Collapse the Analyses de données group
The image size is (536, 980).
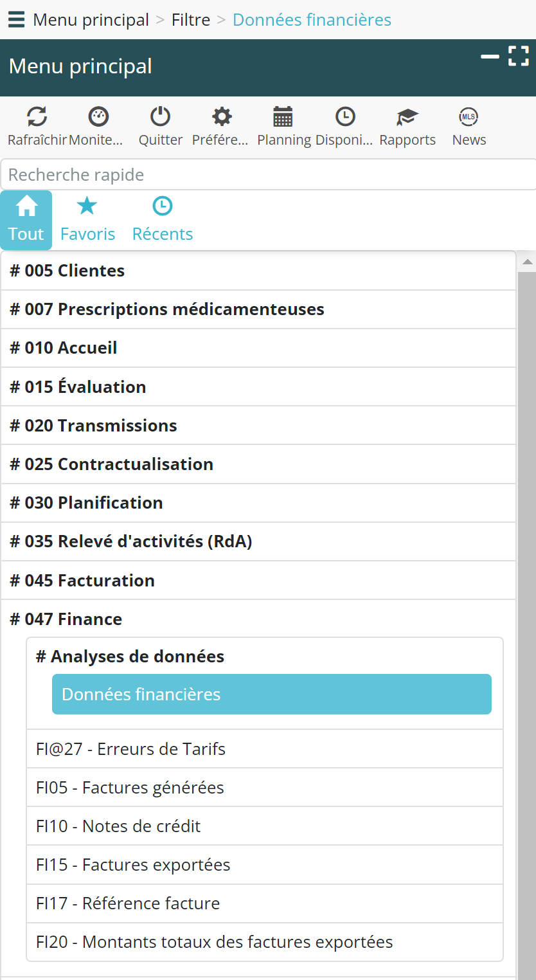(x=130, y=657)
